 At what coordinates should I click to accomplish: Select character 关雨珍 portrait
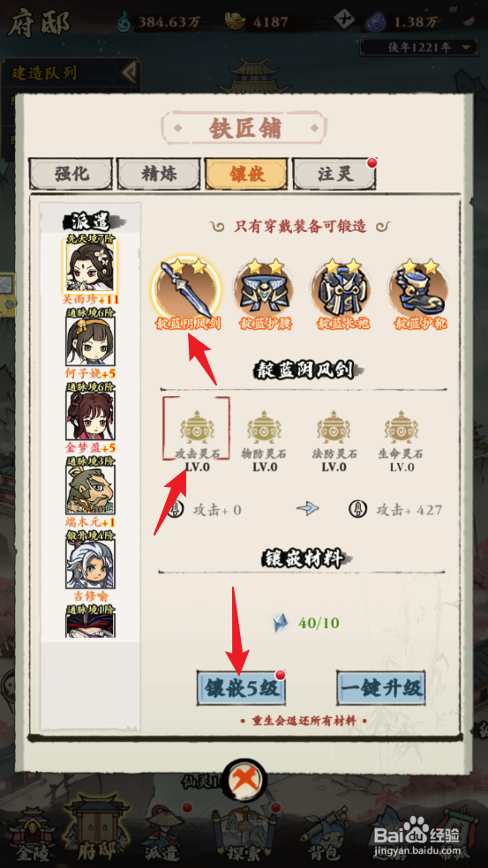[90, 266]
